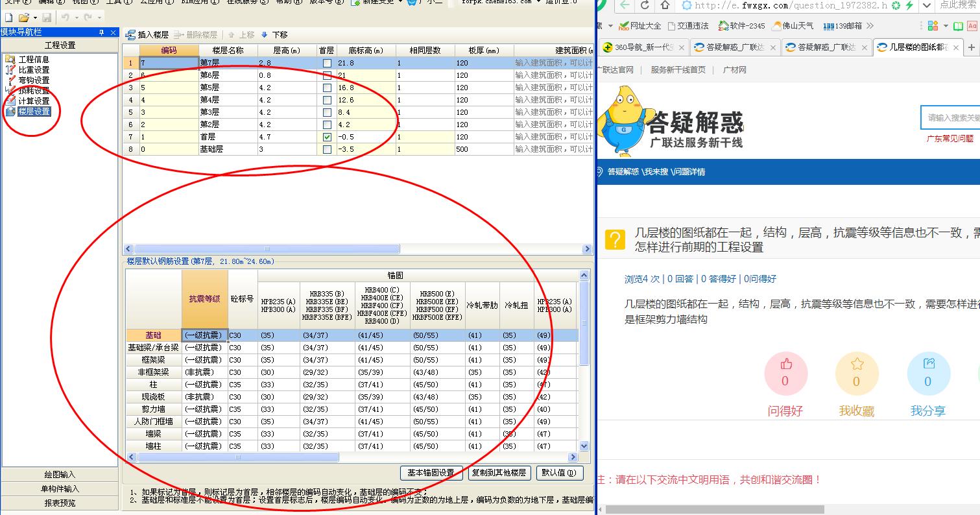Click 删除楼层 delete floor button
This screenshot has height=515, width=980.
click(197, 34)
